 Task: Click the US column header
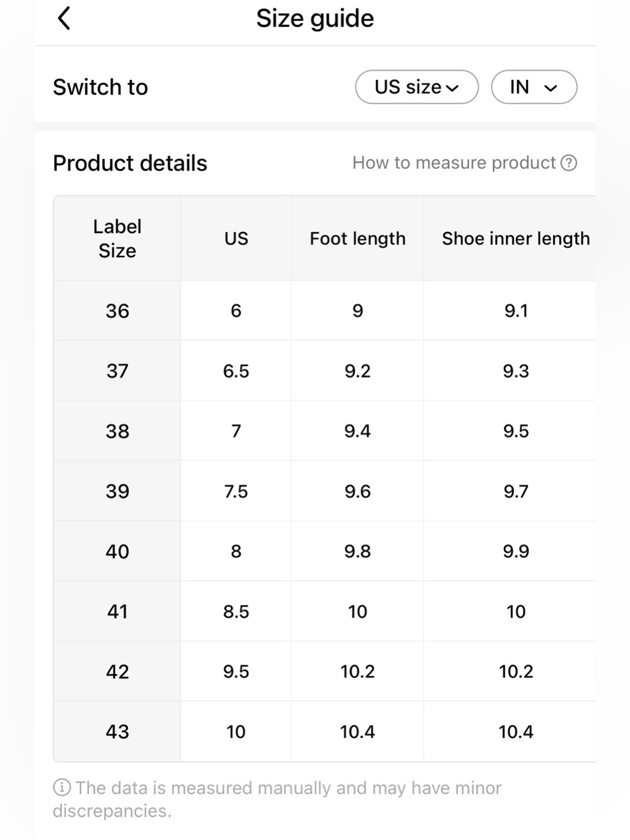236,239
